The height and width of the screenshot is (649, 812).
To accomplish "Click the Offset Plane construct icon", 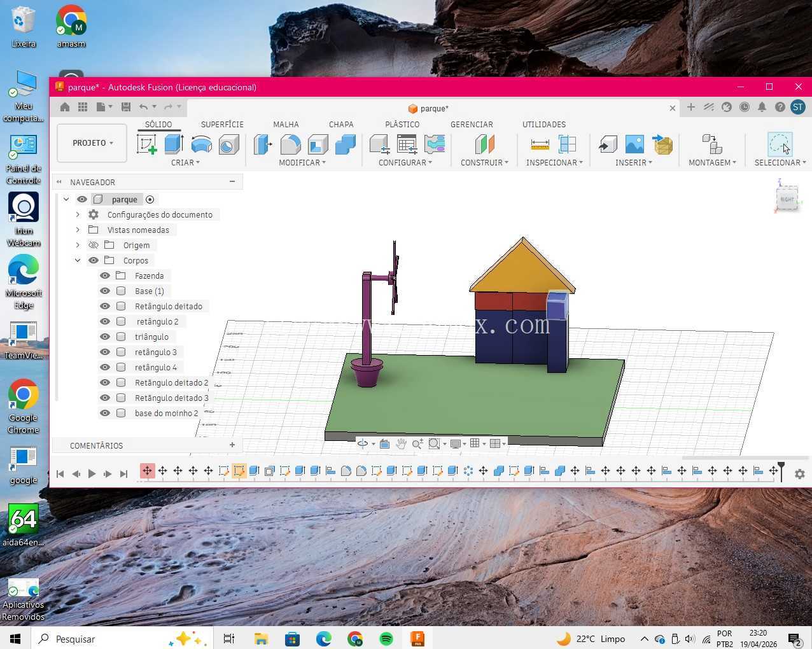I will pyautogui.click(x=484, y=144).
